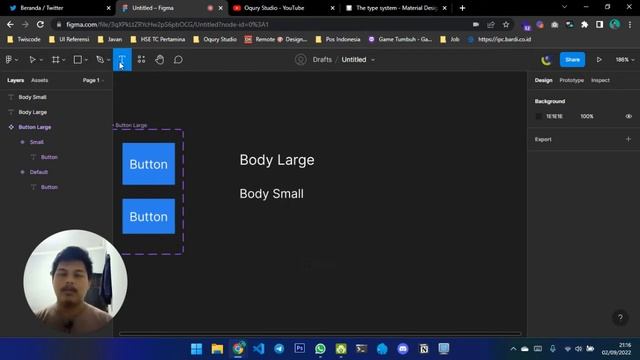Open the Pos Indonesia bookmark
Viewport: 640px width, 360px height.
(x=338, y=40)
